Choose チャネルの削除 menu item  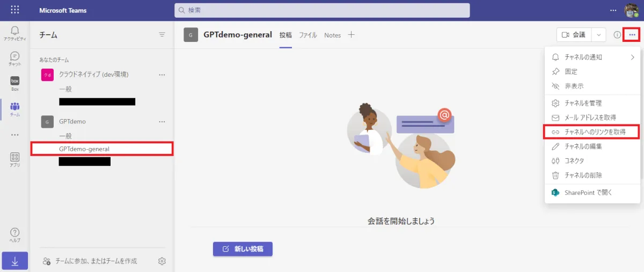tap(592, 175)
